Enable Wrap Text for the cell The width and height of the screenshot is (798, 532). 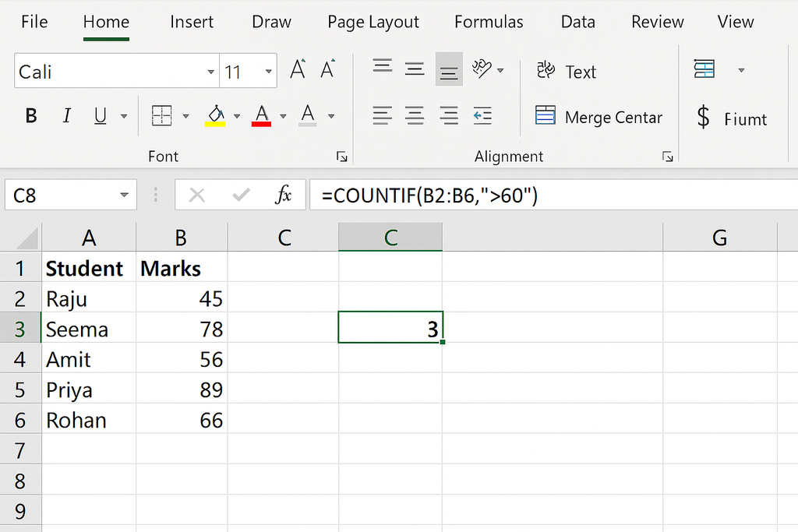567,71
